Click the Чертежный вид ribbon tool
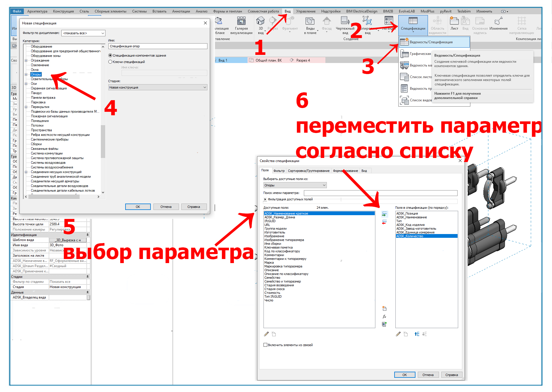 coord(345,25)
